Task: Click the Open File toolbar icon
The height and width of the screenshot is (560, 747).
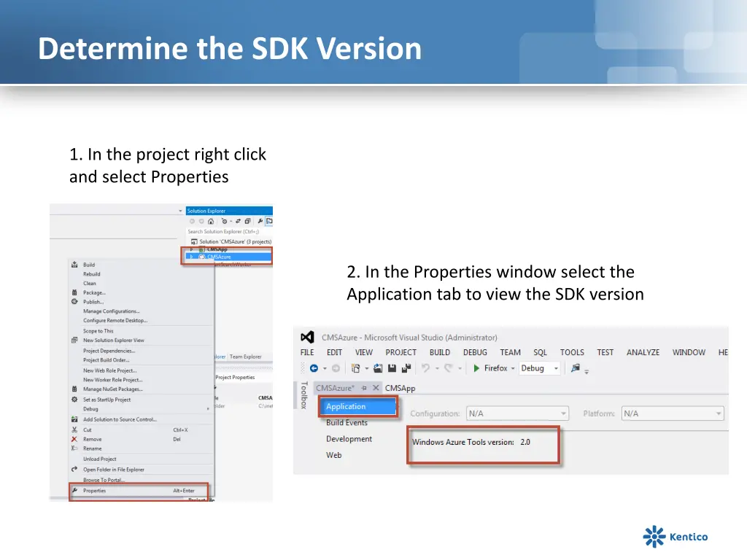Action: click(378, 368)
